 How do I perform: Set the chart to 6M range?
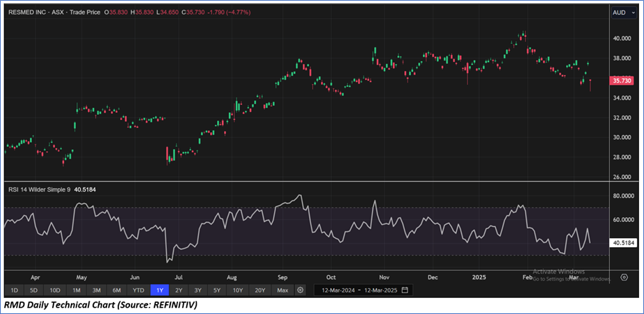[117, 290]
